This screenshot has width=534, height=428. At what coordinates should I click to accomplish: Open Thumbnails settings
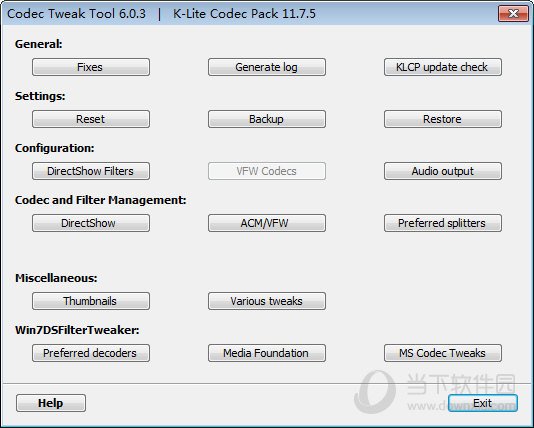click(x=91, y=301)
